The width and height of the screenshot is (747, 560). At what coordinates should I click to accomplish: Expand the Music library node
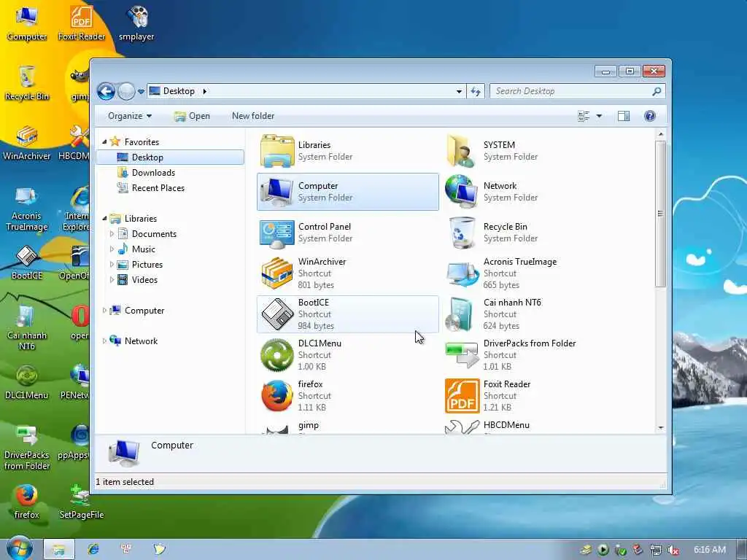click(x=112, y=249)
